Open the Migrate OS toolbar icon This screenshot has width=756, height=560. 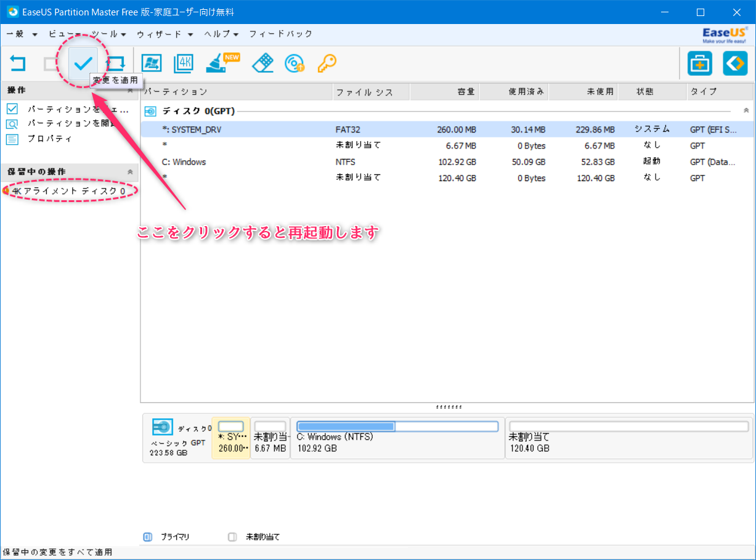(152, 63)
